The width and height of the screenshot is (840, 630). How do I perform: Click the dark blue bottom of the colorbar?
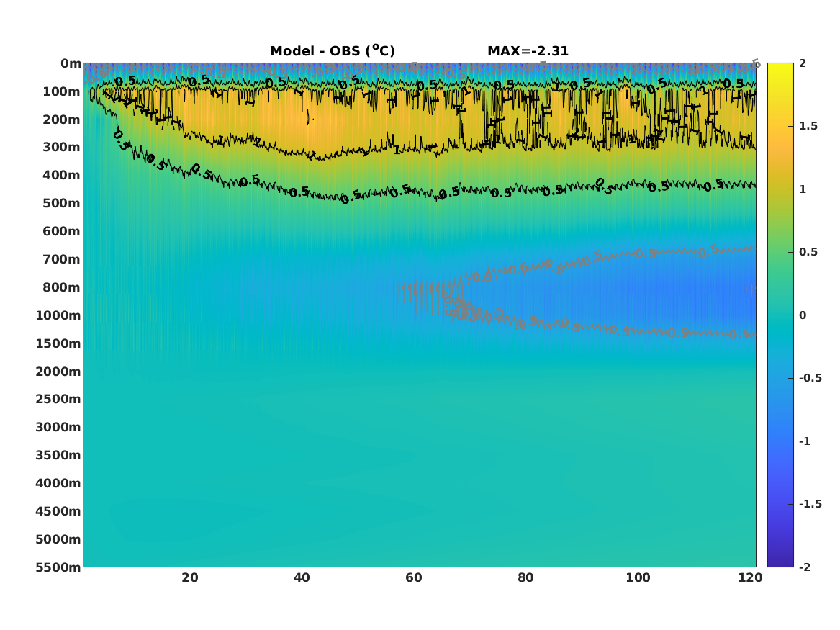pos(780,562)
